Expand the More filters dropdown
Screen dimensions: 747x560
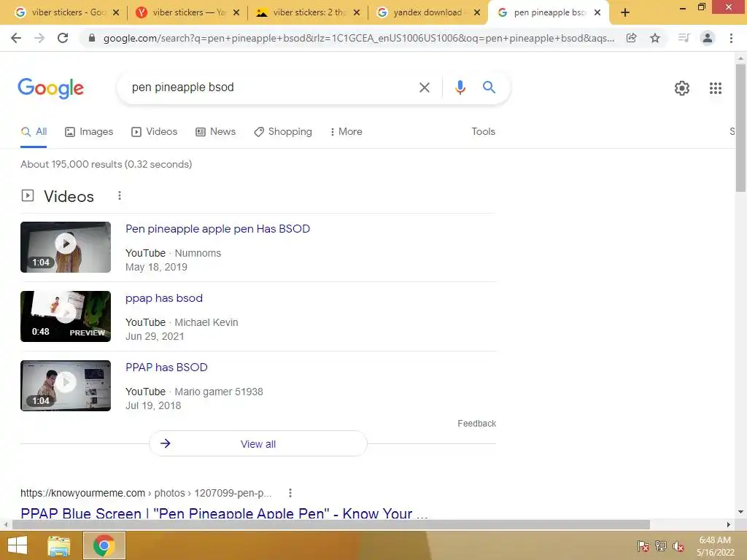[x=347, y=132]
